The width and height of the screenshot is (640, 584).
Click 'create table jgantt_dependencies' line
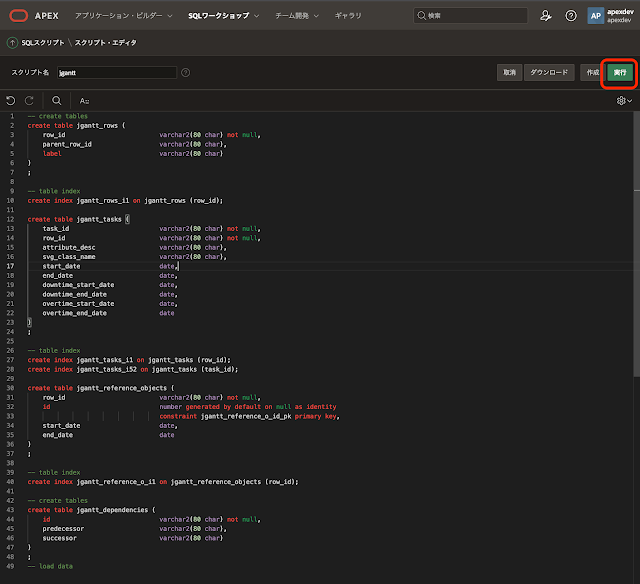click(91, 510)
